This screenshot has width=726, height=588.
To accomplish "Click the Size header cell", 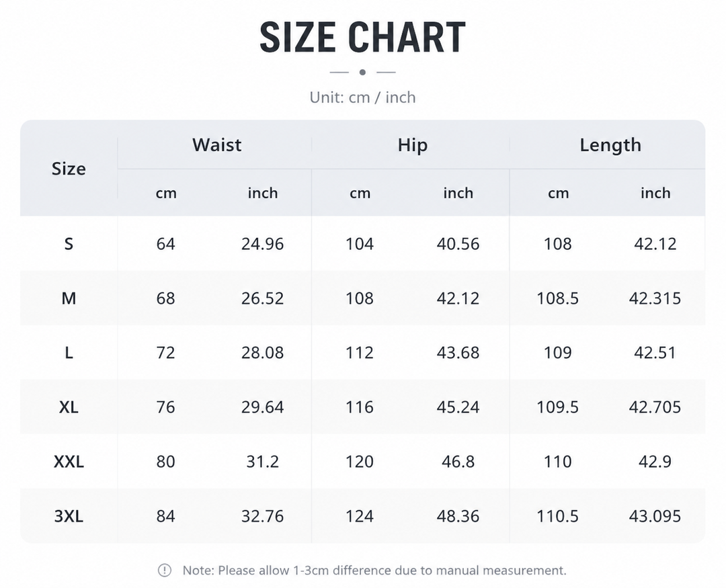I will tap(69, 169).
